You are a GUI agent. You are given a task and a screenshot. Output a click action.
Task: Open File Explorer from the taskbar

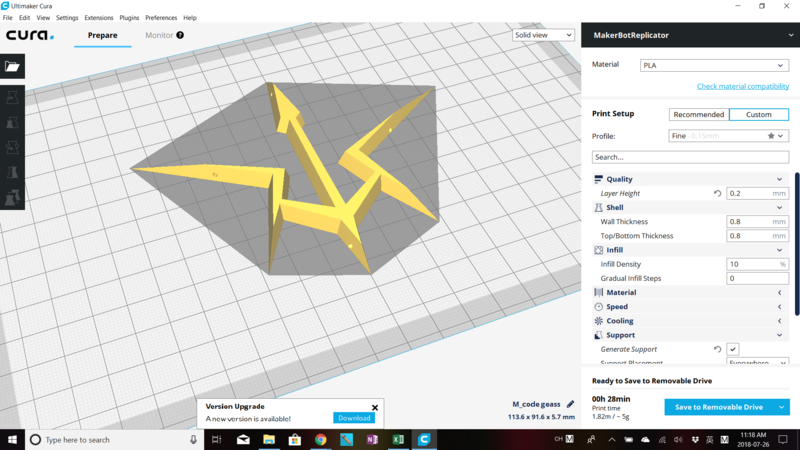pyautogui.click(x=269, y=439)
